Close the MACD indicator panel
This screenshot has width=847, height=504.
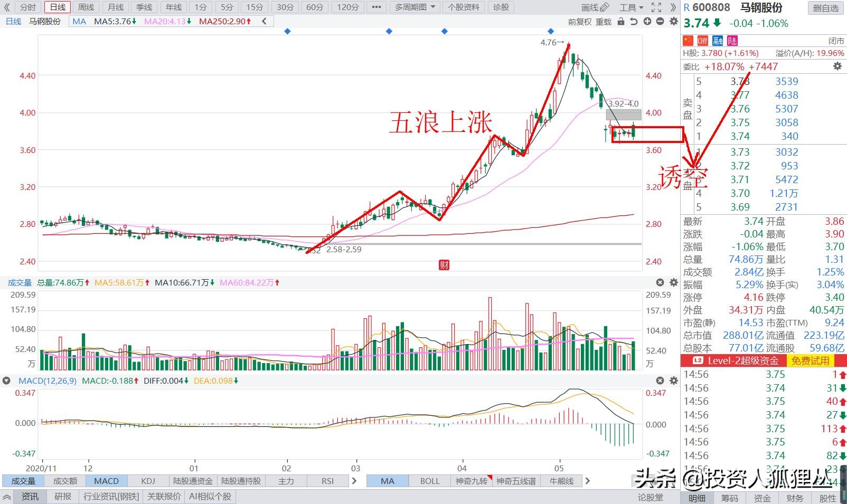(660, 381)
